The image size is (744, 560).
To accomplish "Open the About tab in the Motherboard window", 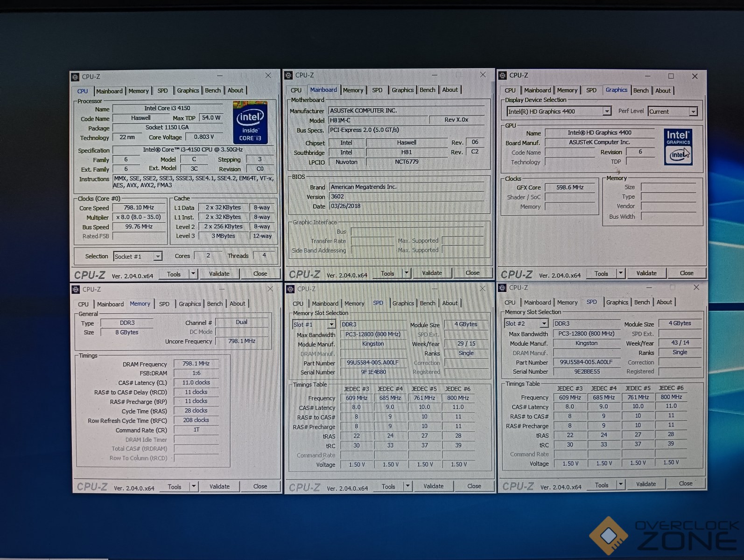I will (450, 90).
